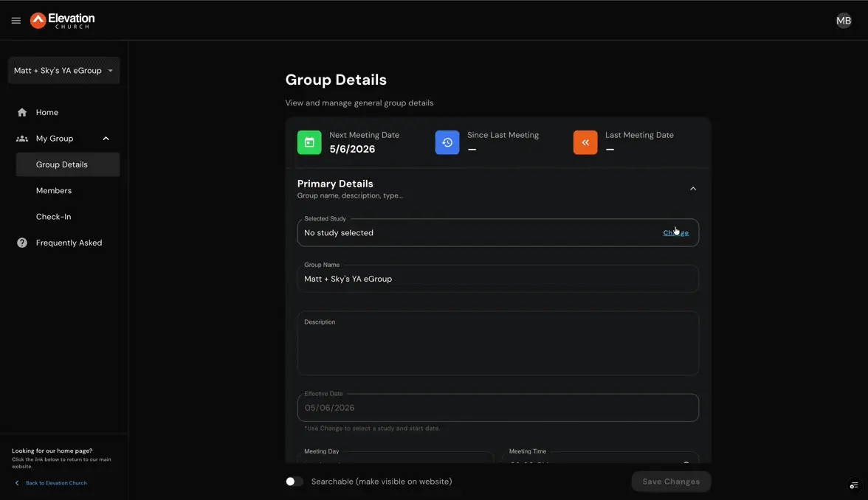Click the blue Since Last Meeting history icon

(447, 142)
